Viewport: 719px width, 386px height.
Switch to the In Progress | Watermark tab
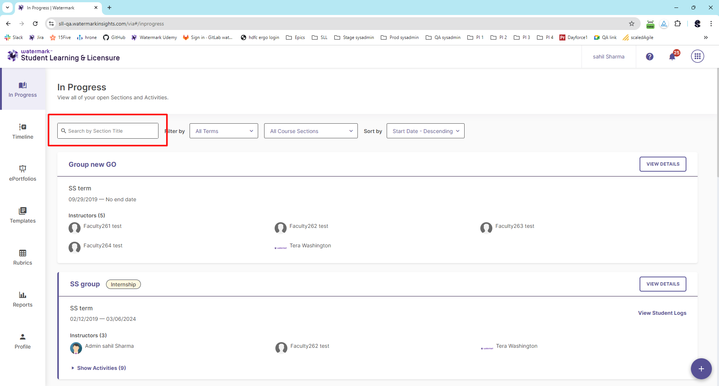pos(57,8)
